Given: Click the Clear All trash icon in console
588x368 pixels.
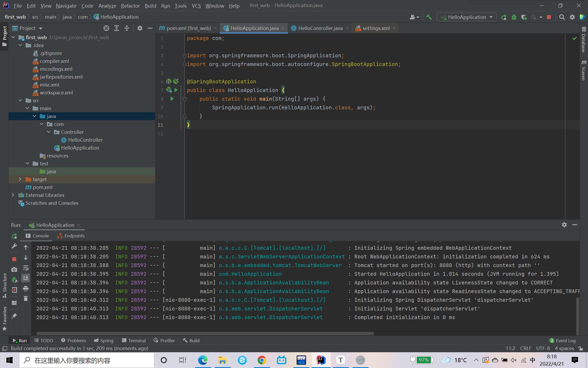Looking at the screenshot, I should click(25, 299).
